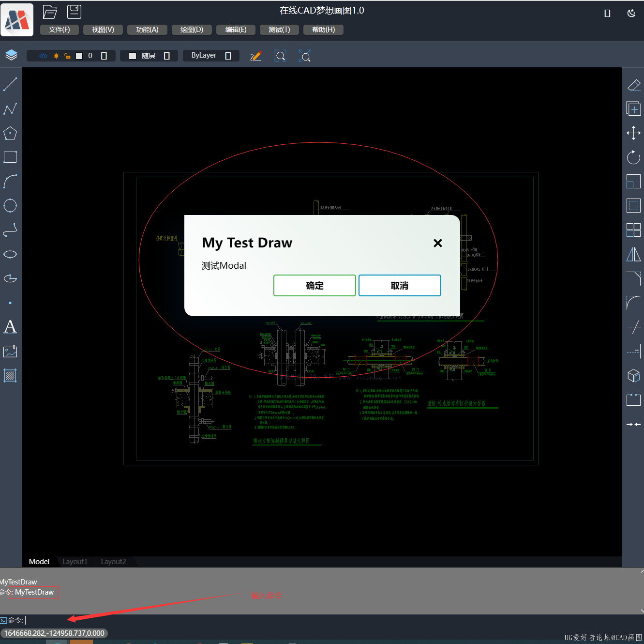Toggle dark mode moon icon
Screen dimensions: 644x644
pos(631,13)
